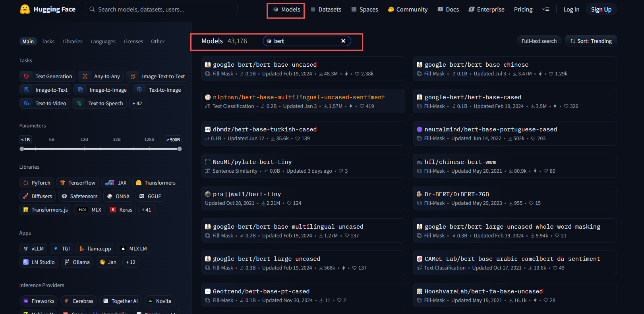644x314 pixels.
Task: Open the Spaces nav tab
Action: pos(365,10)
